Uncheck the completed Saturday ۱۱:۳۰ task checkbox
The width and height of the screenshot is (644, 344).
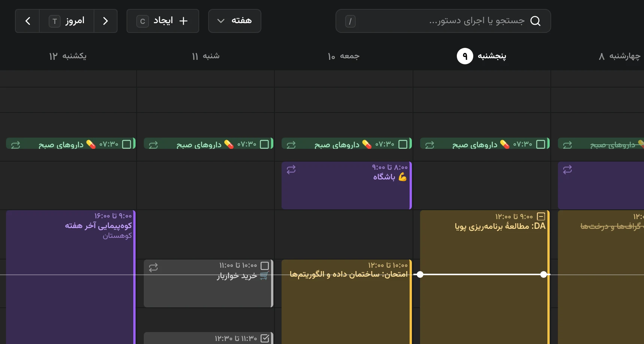tap(265, 338)
